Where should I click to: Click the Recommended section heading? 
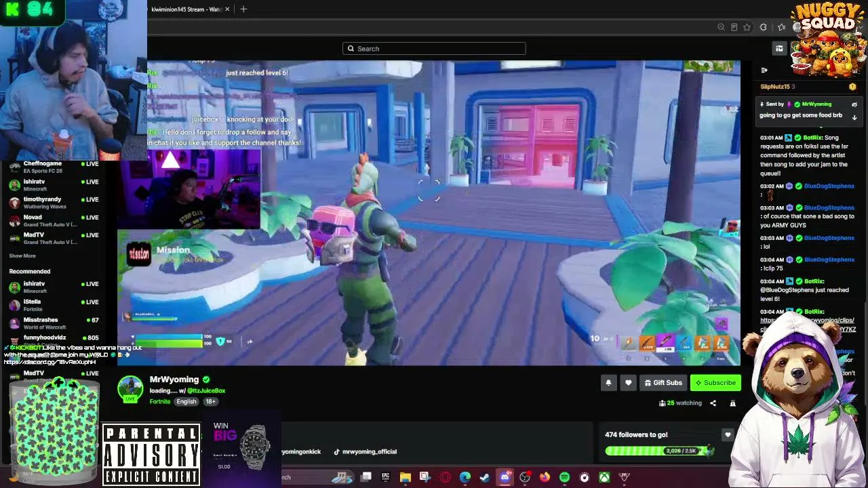30,271
